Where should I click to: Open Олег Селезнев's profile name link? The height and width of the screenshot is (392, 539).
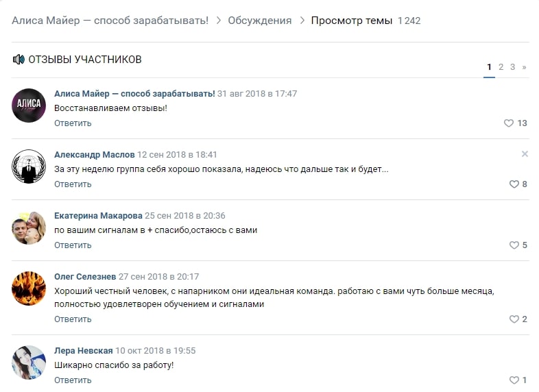85,277
